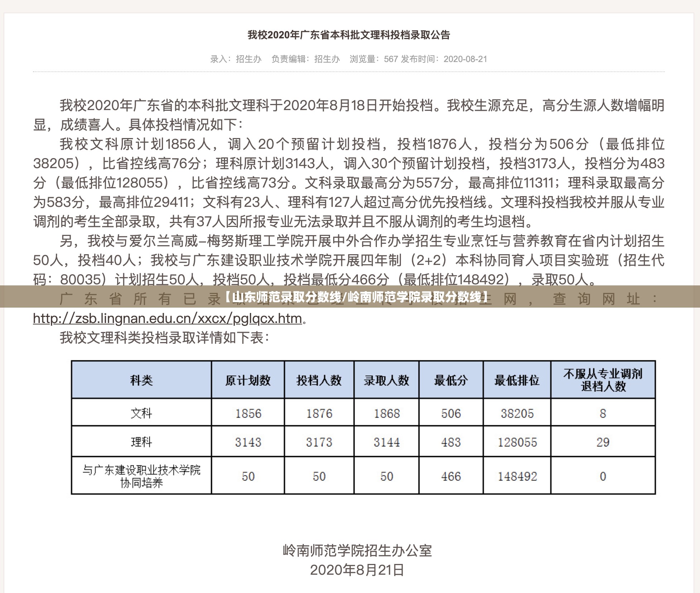
Task: Click the 岭南师范学院招生办公室 signature
Action: point(357,550)
